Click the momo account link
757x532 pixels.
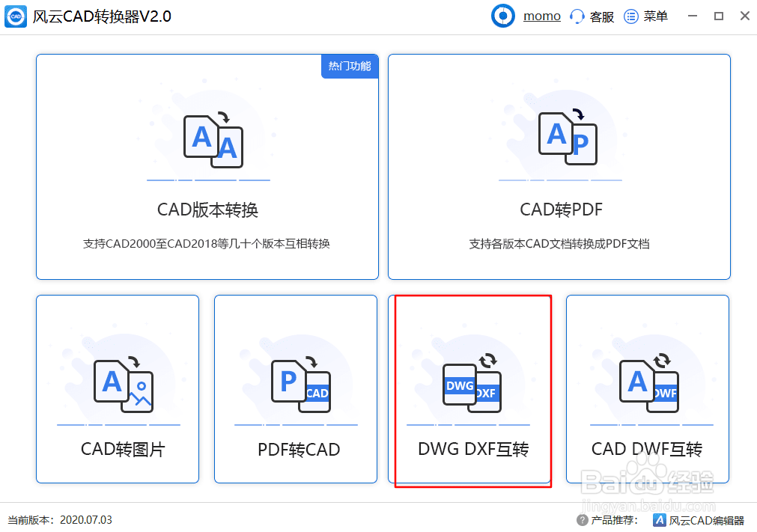click(541, 16)
